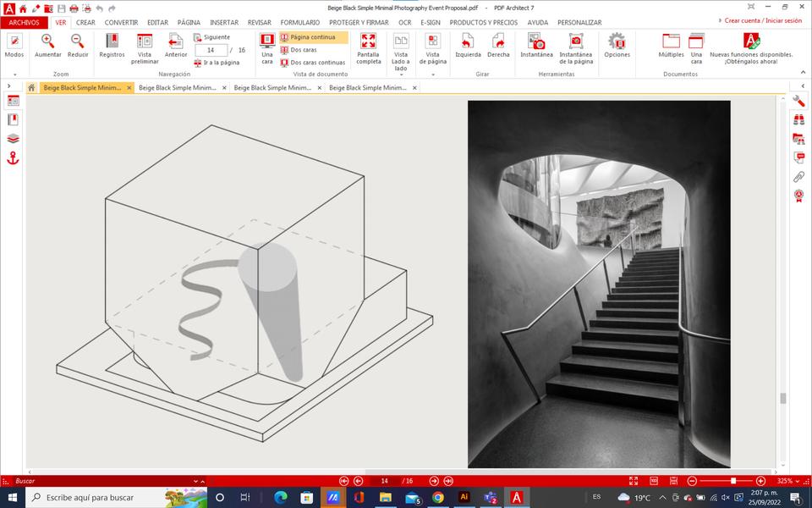Click the Reducir zoom-out magnifier
812x508 pixels.
78,46
